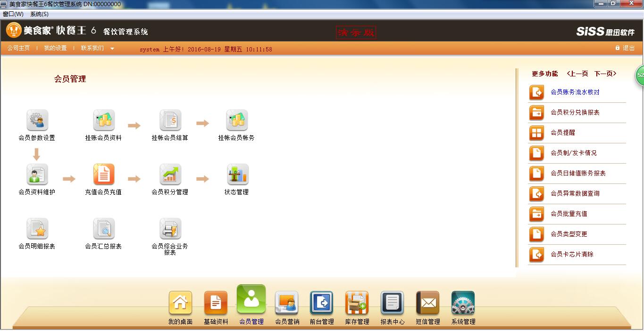Open the 会员积分兑换报表 link
644x331 pixels.
(x=575, y=113)
